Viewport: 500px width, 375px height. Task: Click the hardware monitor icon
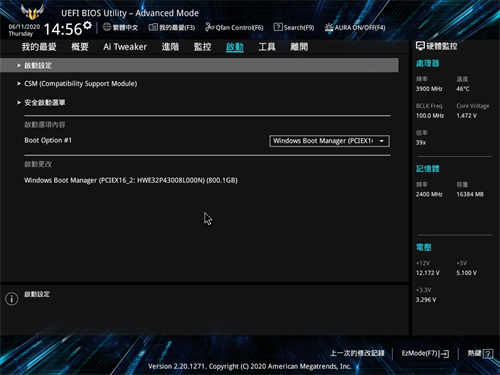click(x=420, y=46)
